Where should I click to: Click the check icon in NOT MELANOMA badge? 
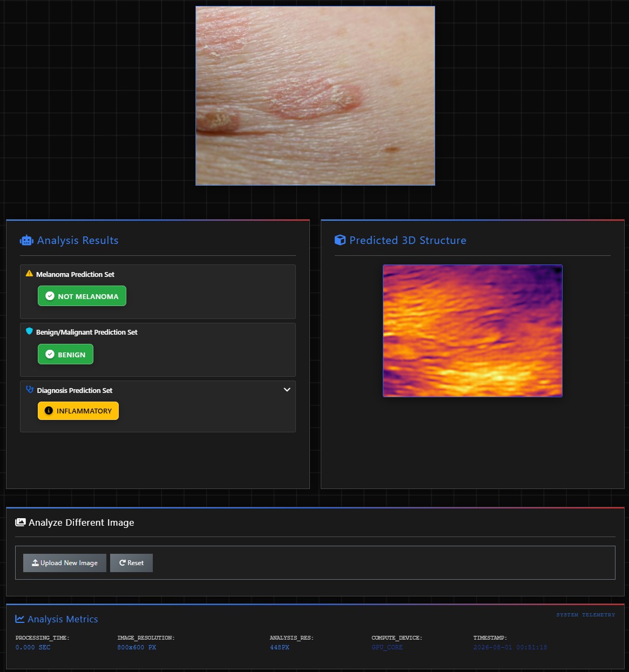(50, 296)
